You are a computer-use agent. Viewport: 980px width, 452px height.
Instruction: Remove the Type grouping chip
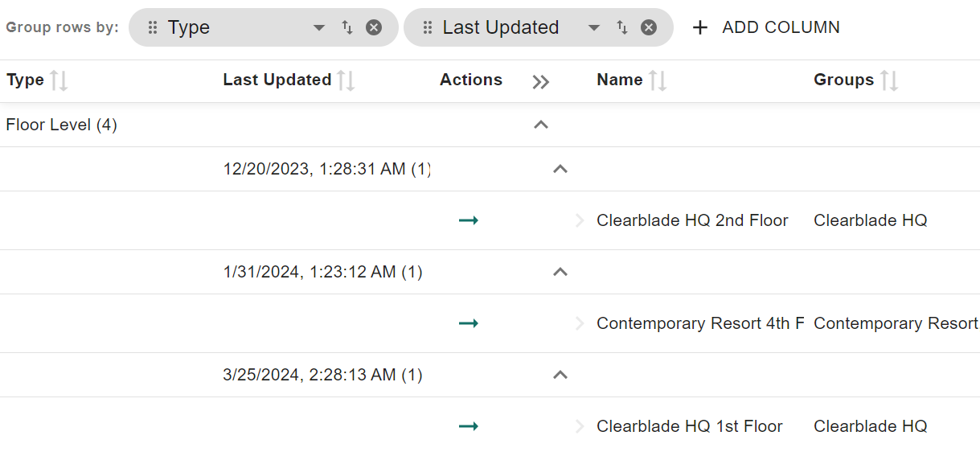[374, 27]
